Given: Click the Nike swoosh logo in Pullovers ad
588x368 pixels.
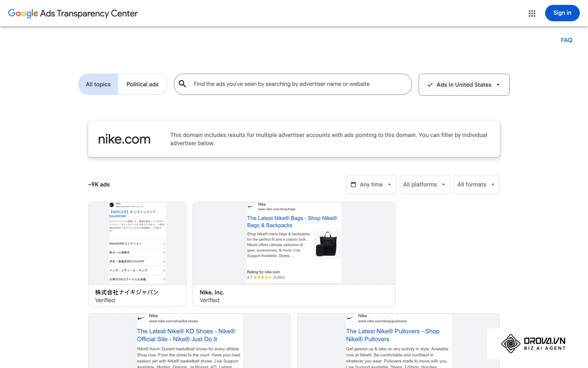Looking at the screenshot, I should 350,318.
